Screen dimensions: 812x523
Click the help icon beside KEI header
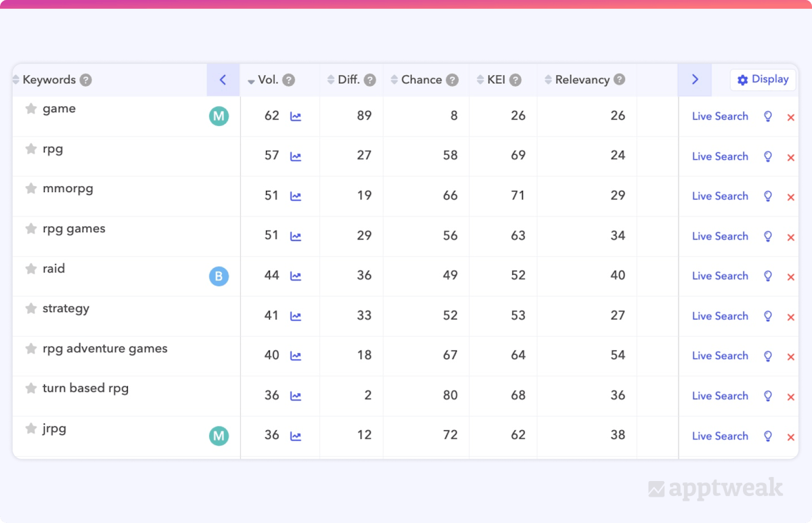click(x=516, y=80)
